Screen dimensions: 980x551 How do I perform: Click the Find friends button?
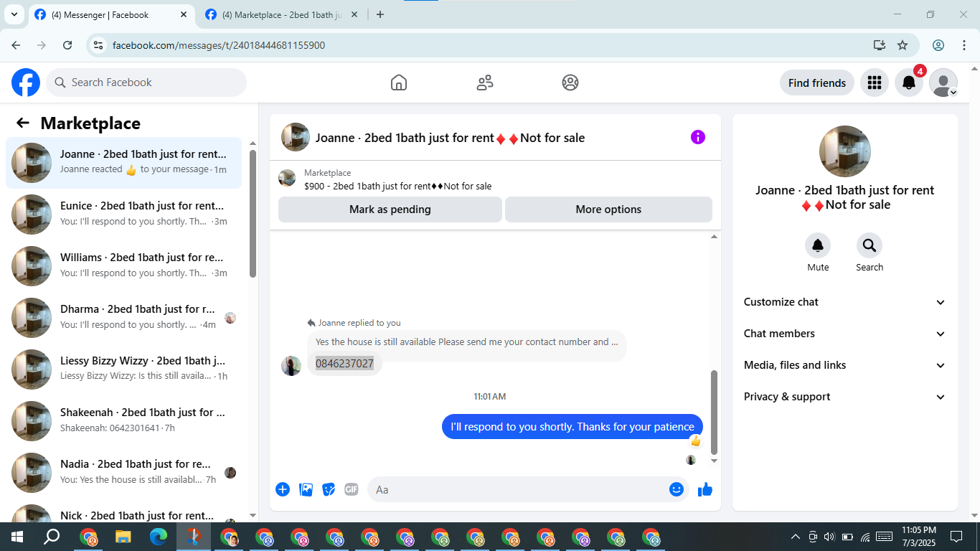point(817,83)
